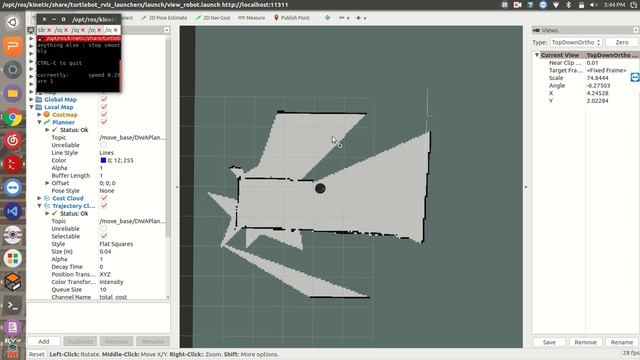Activate the Measure tool
The height and width of the screenshot is (360, 640).
251,18
